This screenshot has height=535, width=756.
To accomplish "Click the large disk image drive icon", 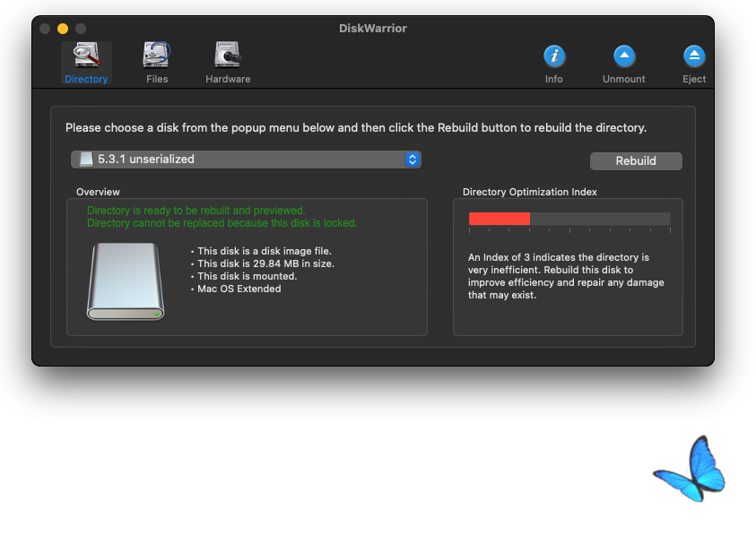I will [x=126, y=281].
